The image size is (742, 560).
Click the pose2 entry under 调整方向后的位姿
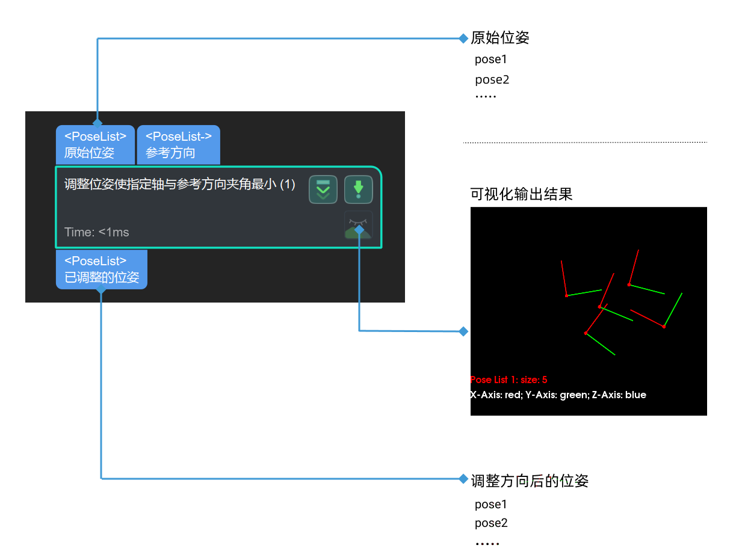(492, 523)
